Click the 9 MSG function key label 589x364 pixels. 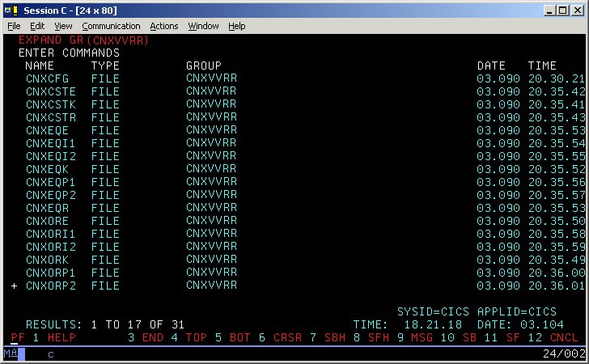[413, 337]
